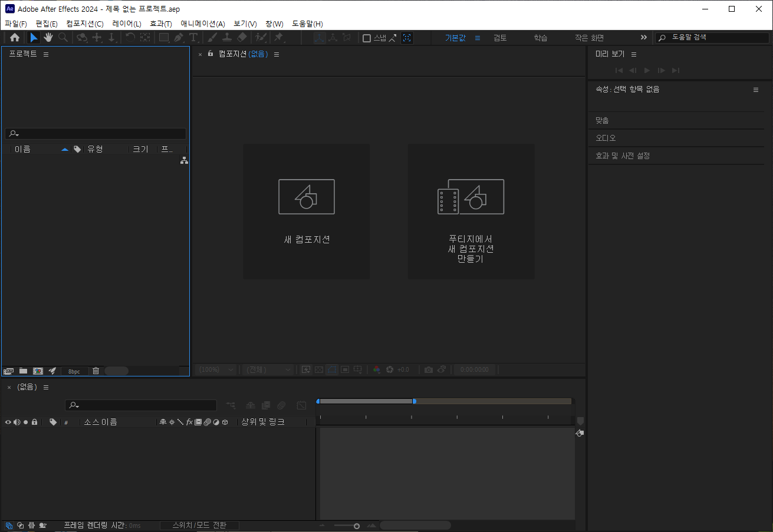Select the Eraser tool
773x532 pixels.
242,38
